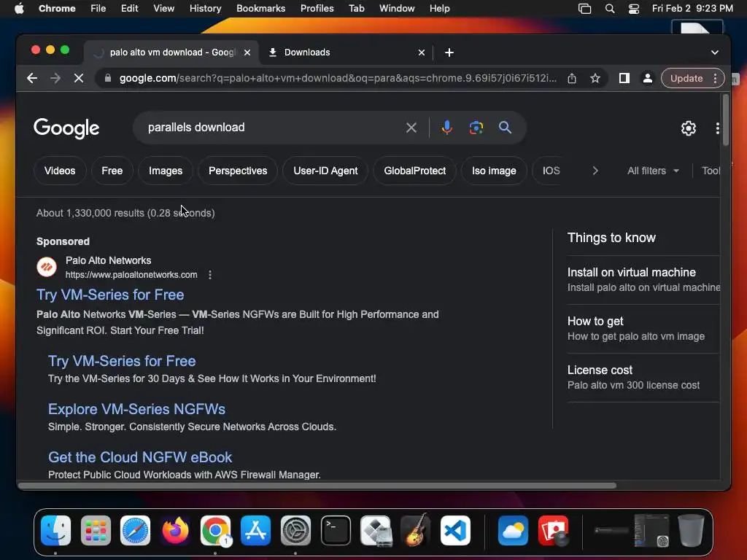Open GarageBand from the Dock
The width and height of the screenshot is (747, 560).
(x=416, y=531)
